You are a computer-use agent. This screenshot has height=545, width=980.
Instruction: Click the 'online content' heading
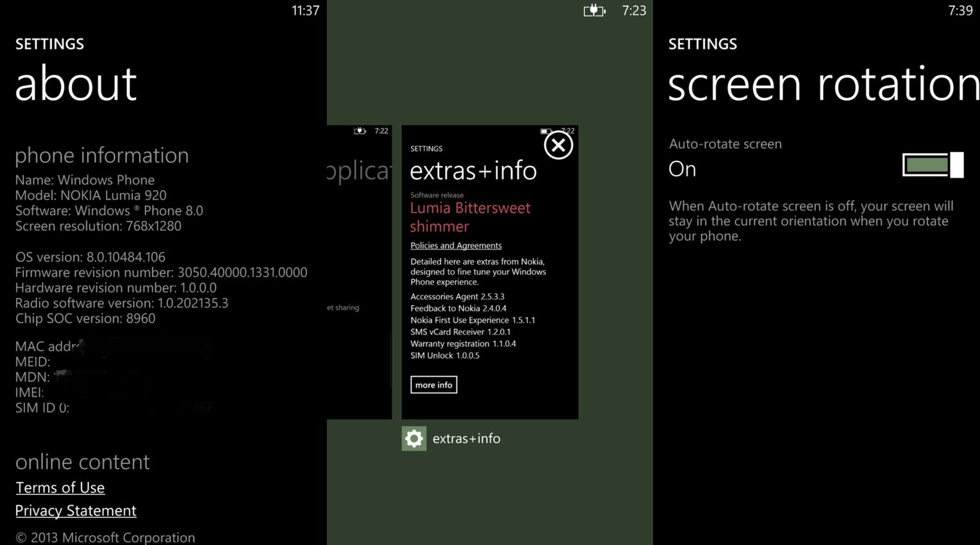tap(82, 462)
